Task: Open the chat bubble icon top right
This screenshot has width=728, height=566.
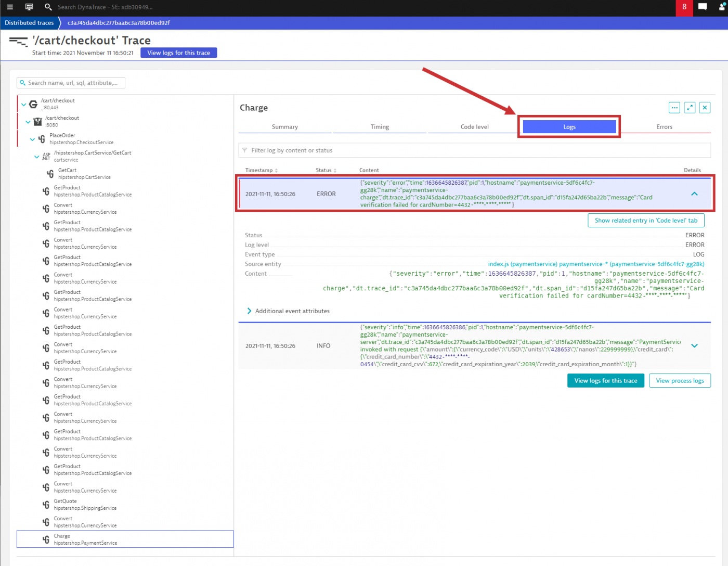Action: tap(703, 7)
